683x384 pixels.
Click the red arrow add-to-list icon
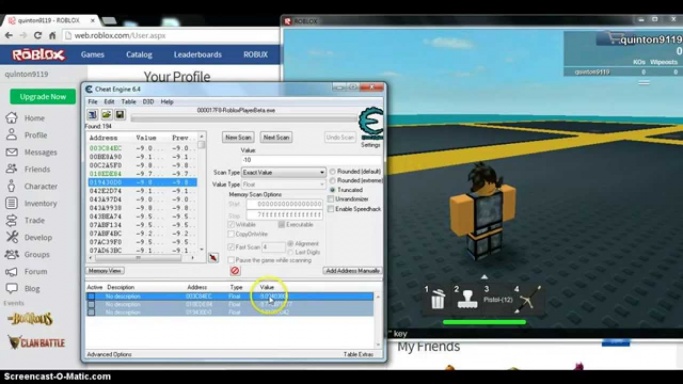coord(213,257)
